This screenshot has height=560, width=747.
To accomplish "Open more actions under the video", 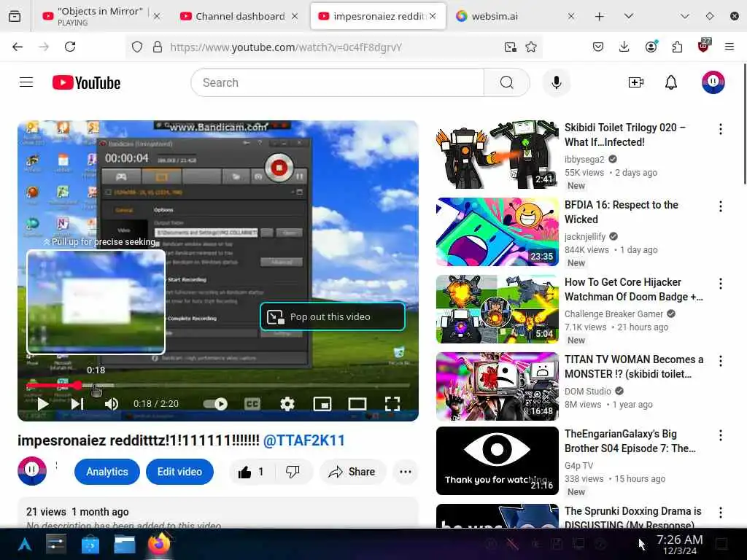I will click(x=406, y=472).
